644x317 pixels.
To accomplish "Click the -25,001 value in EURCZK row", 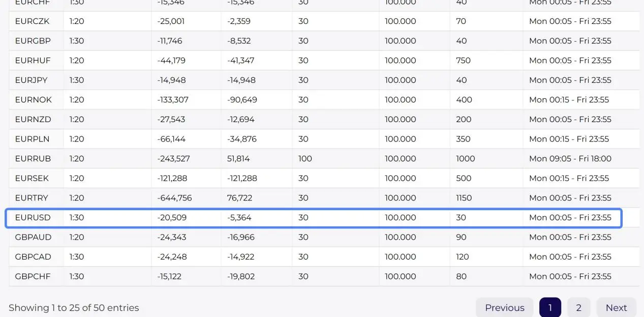I will coord(171,21).
